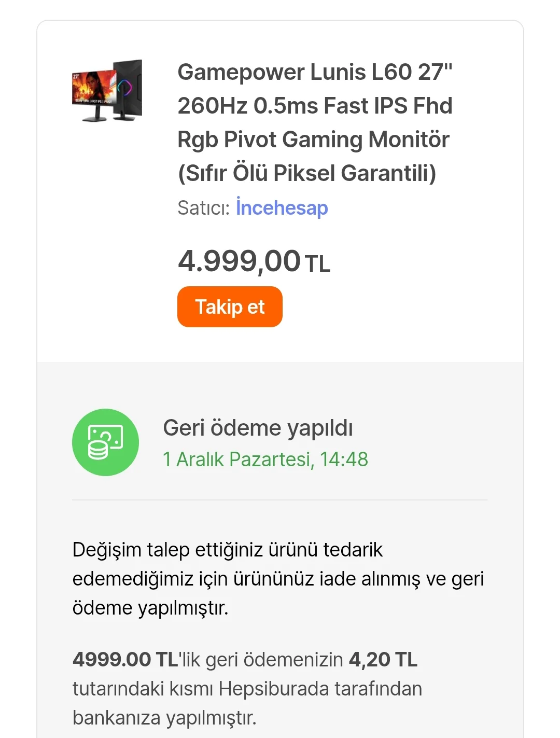The width and height of the screenshot is (560, 738).
Task: Click the bankanıza yapılmıştır text
Action: (x=164, y=718)
